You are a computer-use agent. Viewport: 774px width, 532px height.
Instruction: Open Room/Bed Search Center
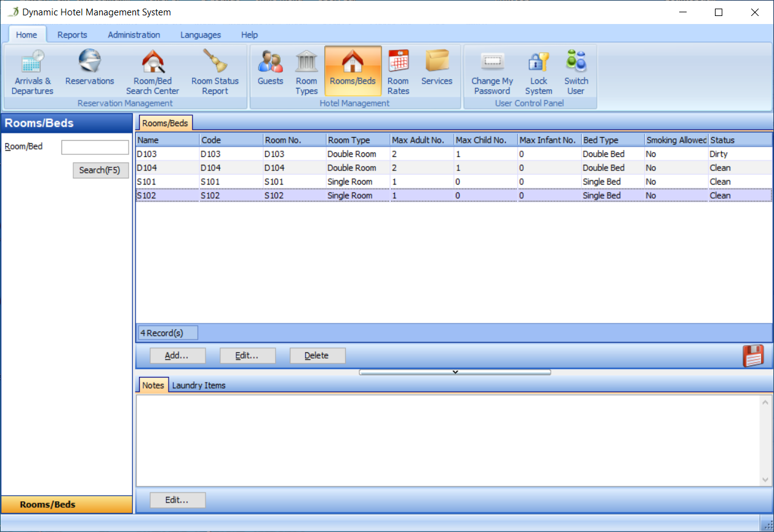153,72
